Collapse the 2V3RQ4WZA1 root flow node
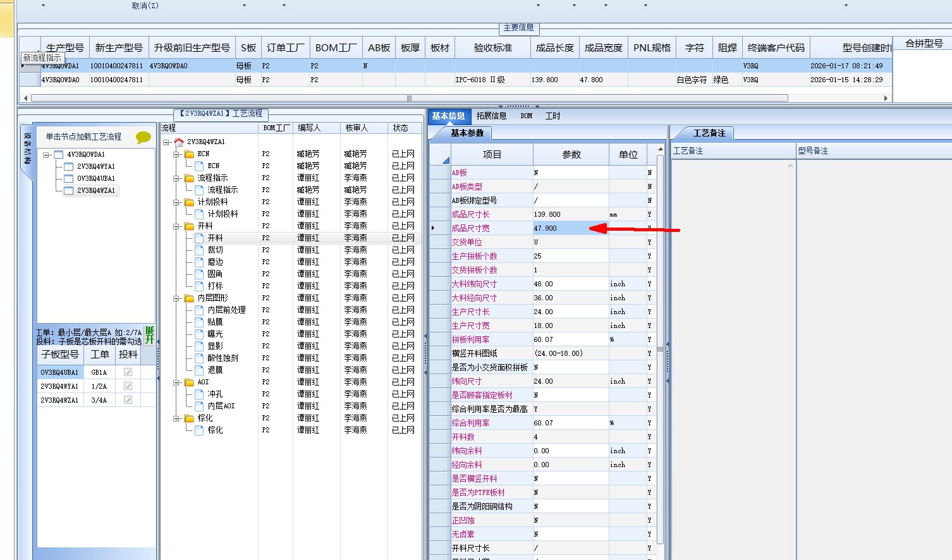This screenshot has height=560, width=952. (166, 142)
